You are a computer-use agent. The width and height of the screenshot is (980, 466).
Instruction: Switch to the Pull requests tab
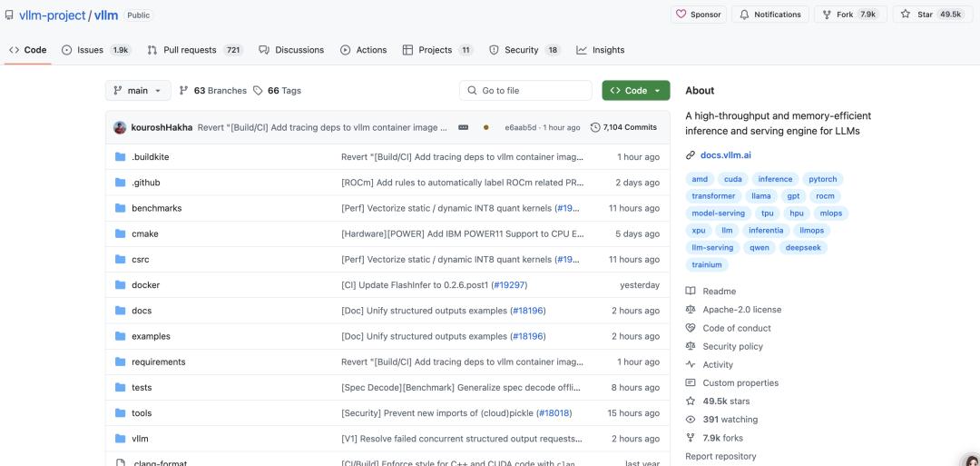pos(195,50)
